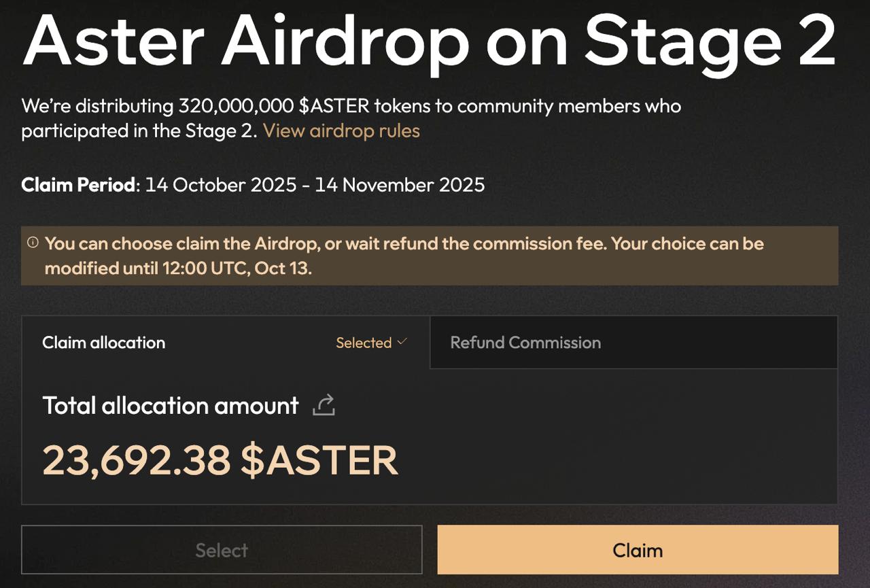This screenshot has height=588, width=870.
Task: Click the checkmark next to Selected
Action: tap(402, 342)
